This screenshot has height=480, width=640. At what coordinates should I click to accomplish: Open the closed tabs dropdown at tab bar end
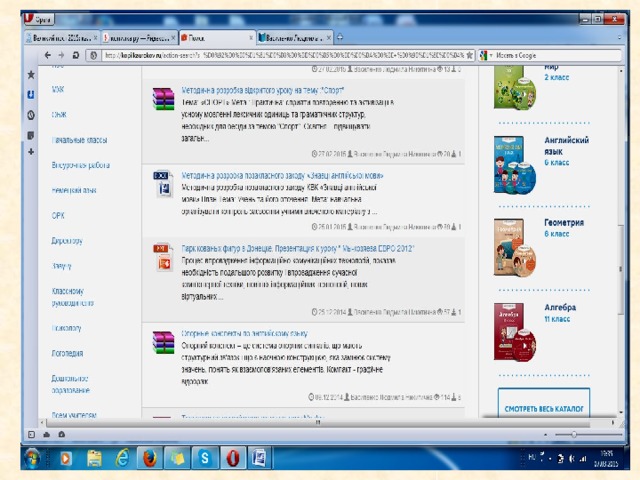[x=619, y=38]
